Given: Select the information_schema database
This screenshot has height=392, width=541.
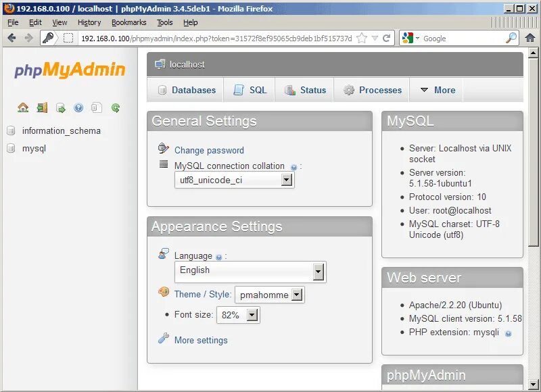Looking at the screenshot, I should coord(62,130).
